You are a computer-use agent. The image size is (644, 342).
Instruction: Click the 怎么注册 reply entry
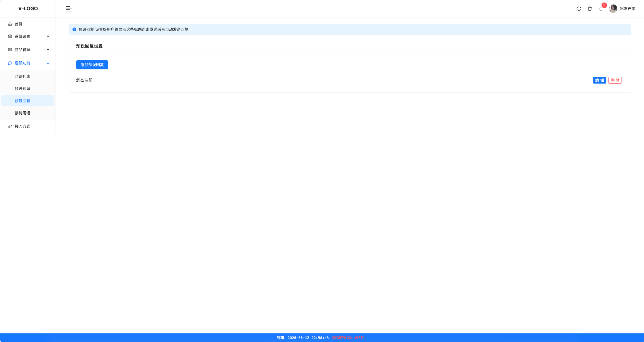click(84, 80)
